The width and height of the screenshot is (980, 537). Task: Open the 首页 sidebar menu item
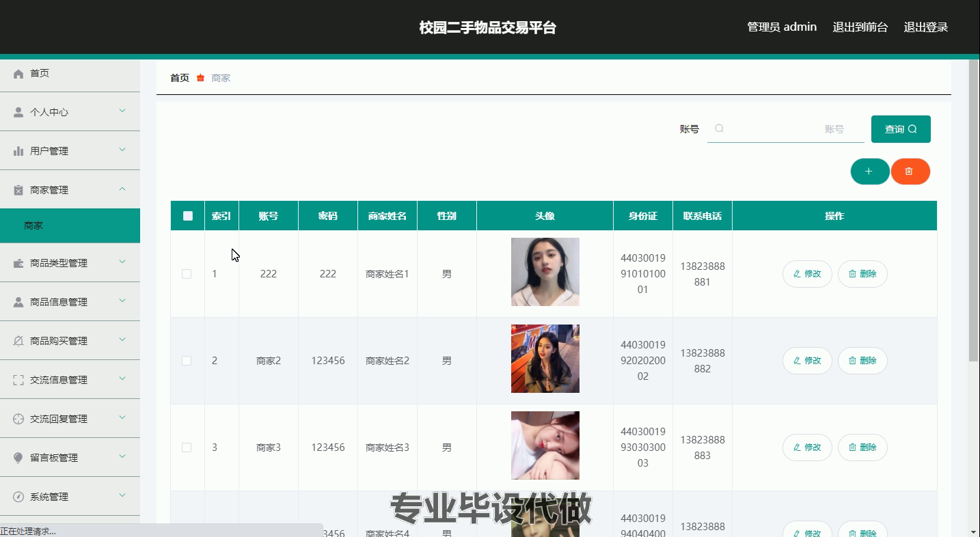click(x=70, y=73)
